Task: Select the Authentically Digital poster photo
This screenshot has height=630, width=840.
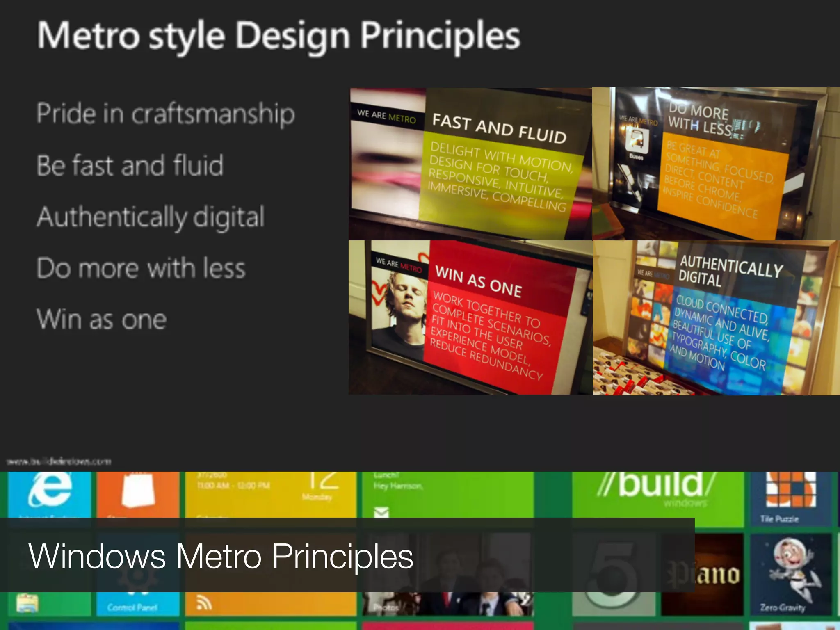Action: [716, 317]
